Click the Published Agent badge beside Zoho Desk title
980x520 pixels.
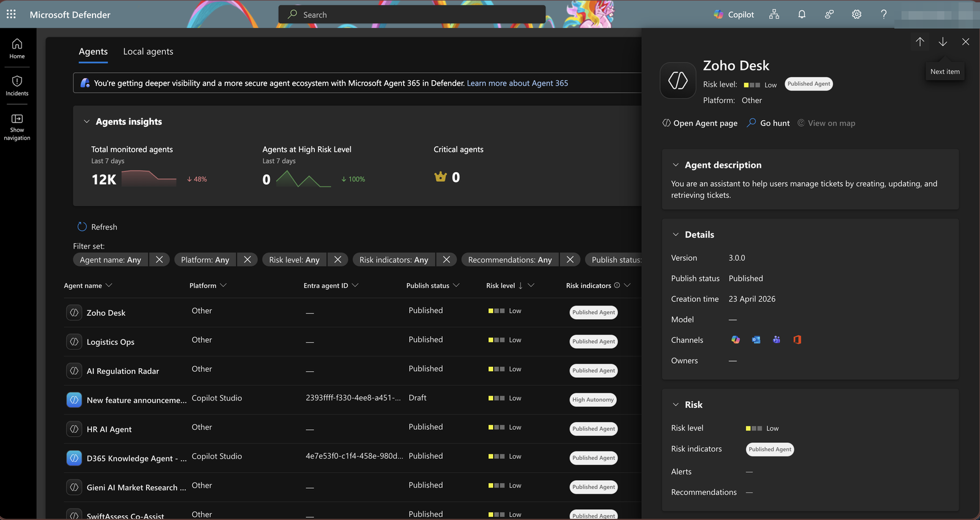pyautogui.click(x=809, y=84)
